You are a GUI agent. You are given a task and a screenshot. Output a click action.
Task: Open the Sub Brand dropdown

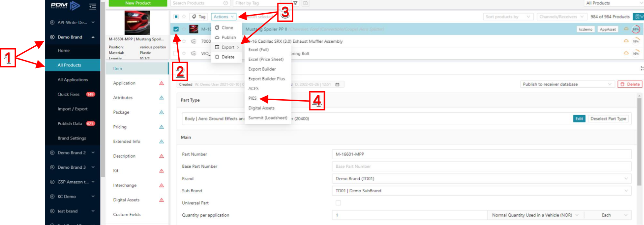point(482,191)
